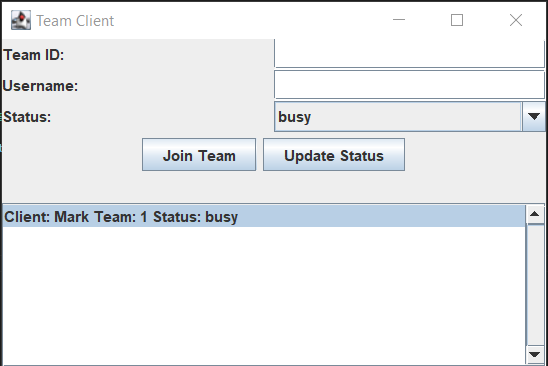The width and height of the screenshot is (548, 366).
Task: Click the Team ID label
Action: (34, 55)
